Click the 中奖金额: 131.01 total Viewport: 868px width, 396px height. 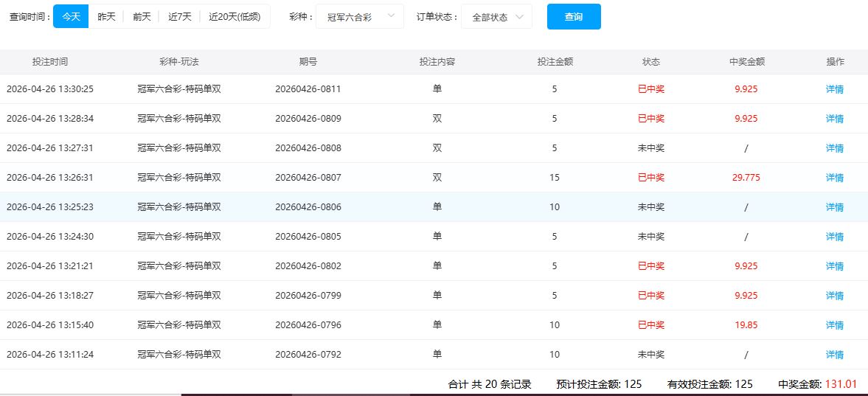pos(818,384)
